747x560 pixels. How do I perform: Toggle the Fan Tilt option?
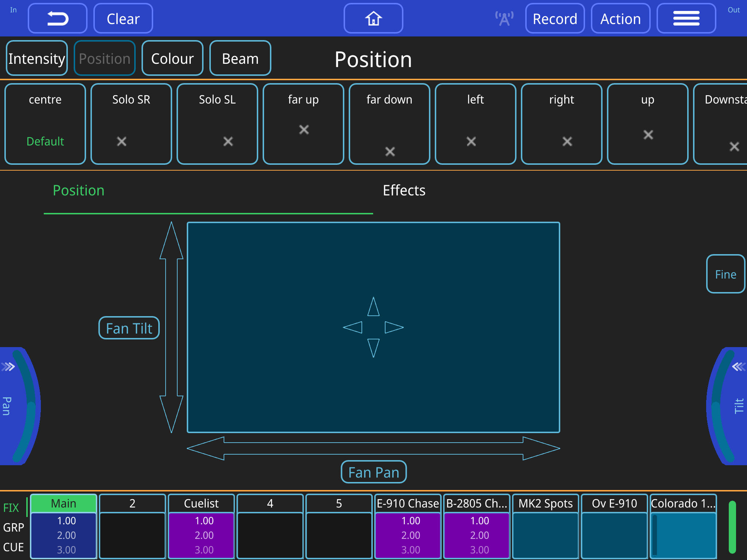tap(129, 328)
